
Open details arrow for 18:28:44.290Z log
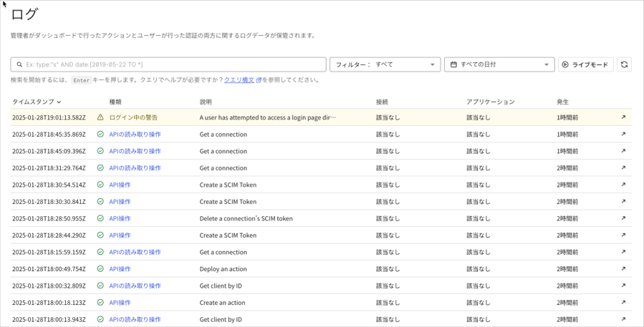tap(623, 235)
